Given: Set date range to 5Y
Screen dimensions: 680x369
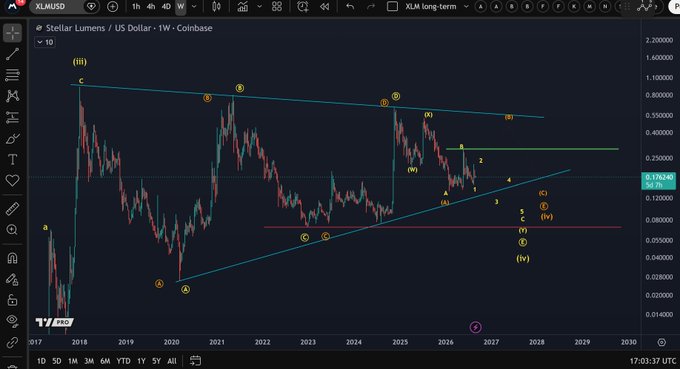Looking at the screenshot, I should 157,361.
